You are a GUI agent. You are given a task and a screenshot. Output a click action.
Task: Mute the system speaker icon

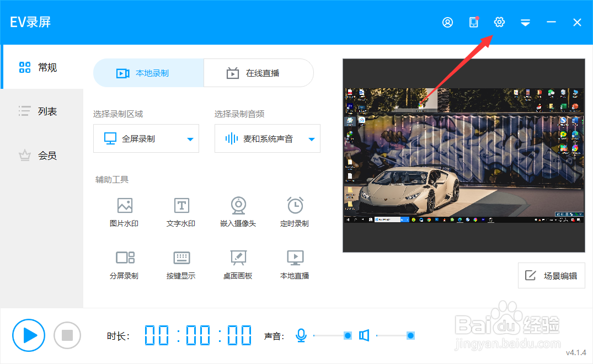click(x=364, y=335)
